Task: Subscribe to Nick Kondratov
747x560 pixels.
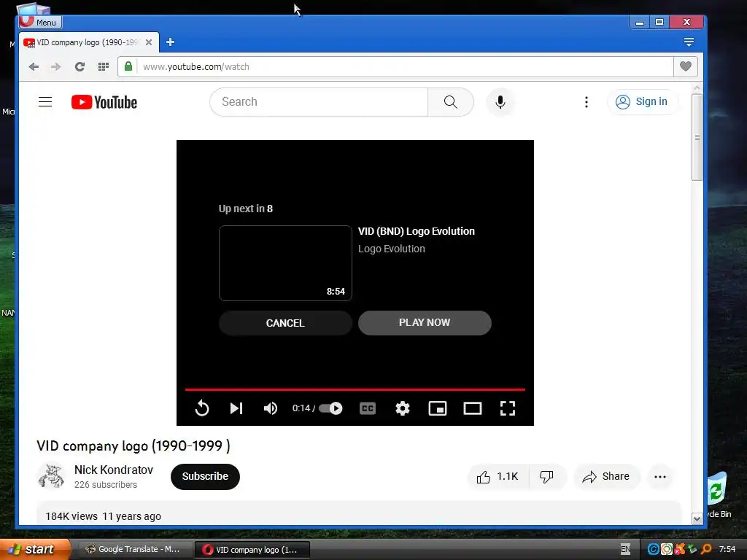Action: [x=205, y=476]
